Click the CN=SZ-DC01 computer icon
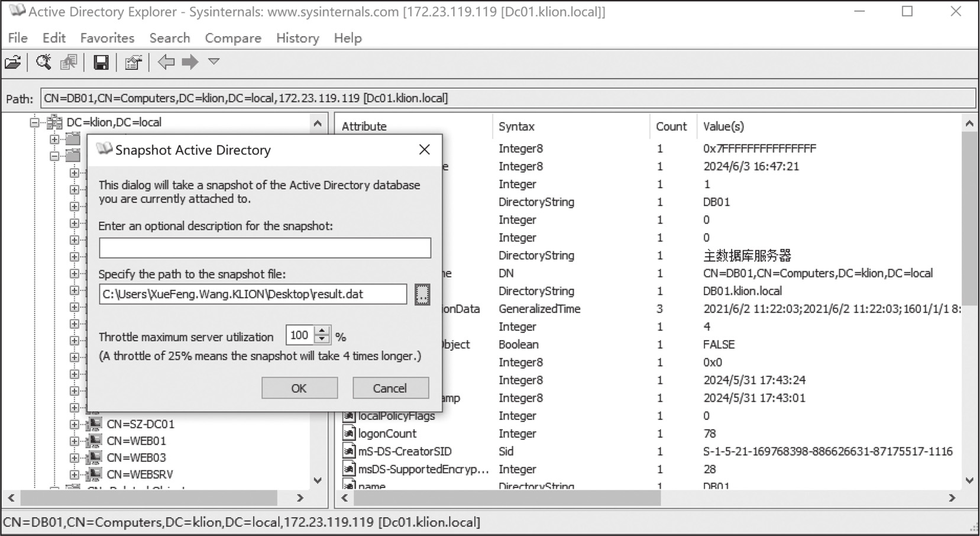The height and width of the screenshot is (536, 980). [93, 424]
